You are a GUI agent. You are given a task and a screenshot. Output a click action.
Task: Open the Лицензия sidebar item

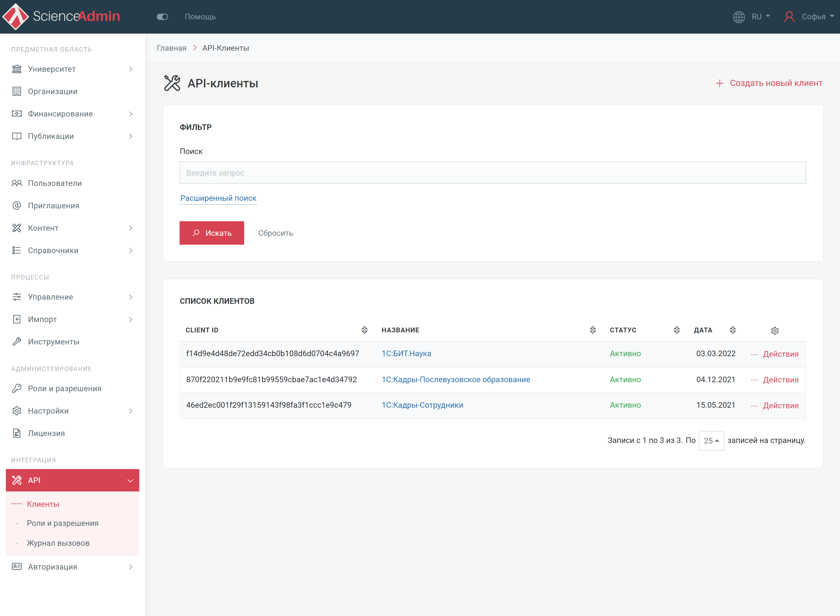point(46,433)
